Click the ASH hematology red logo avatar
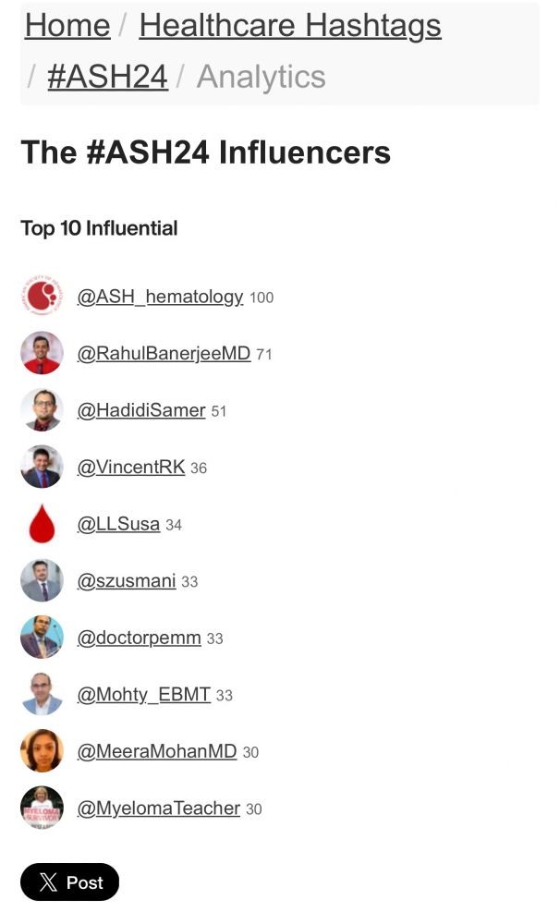 point(42,296)
